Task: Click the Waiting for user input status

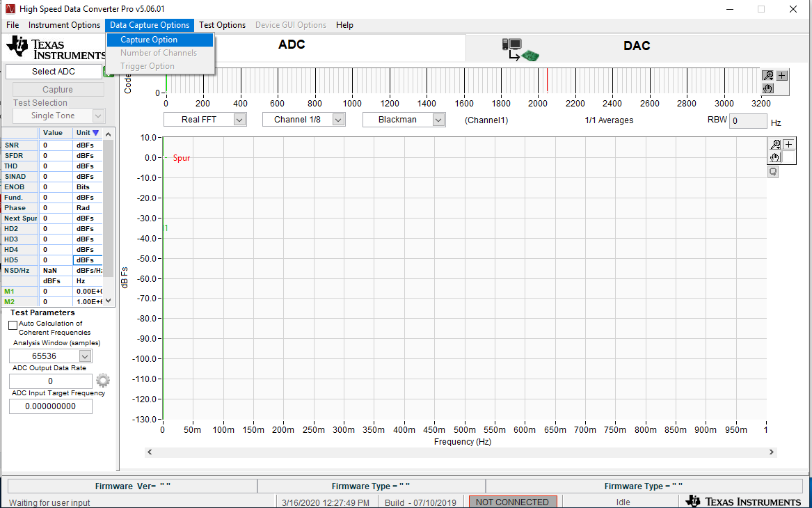Action: (49, 502)
